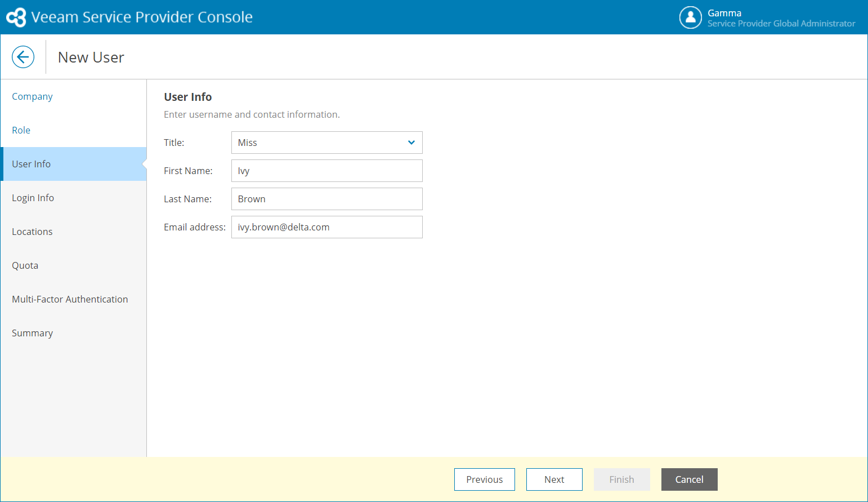
Task: Click the user profile avatar icon
Action: 690,17
